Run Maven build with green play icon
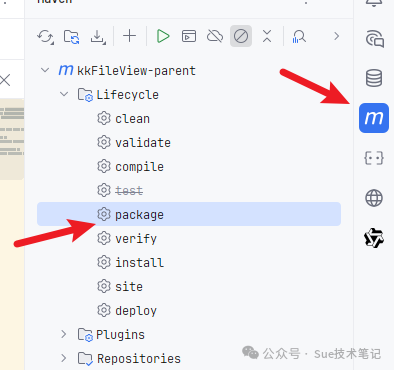Viewport: 394px width, 370px height. (163, 36)
